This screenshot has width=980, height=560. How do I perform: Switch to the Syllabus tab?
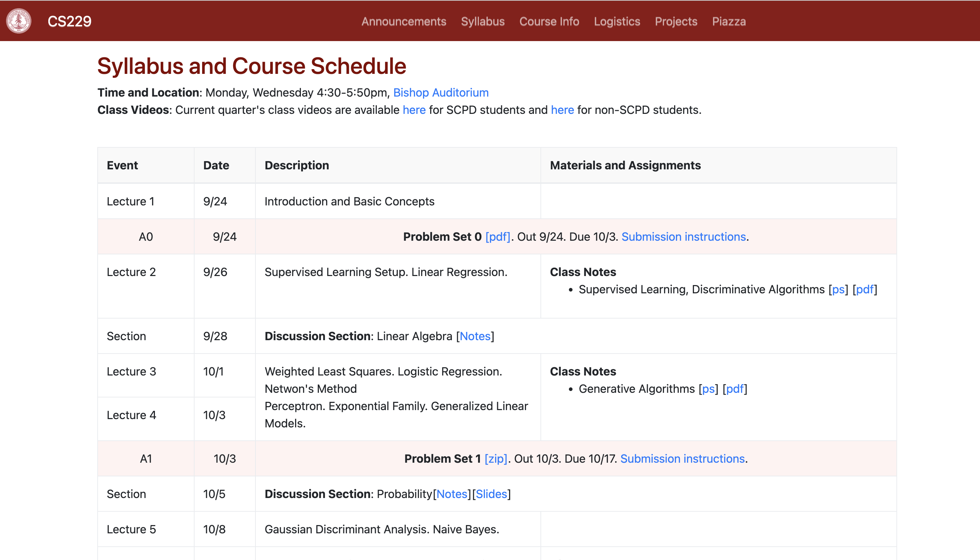coord(482,22)
